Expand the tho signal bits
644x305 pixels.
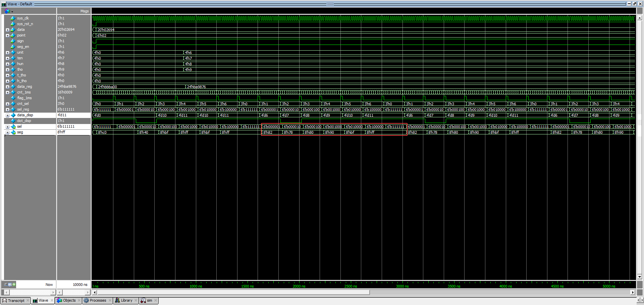coord(7,70)
